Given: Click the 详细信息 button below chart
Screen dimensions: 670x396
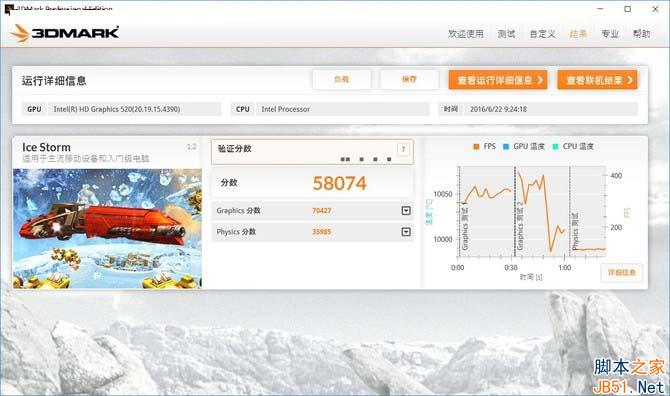Looking at the screenshot, I should coord(622,273).
